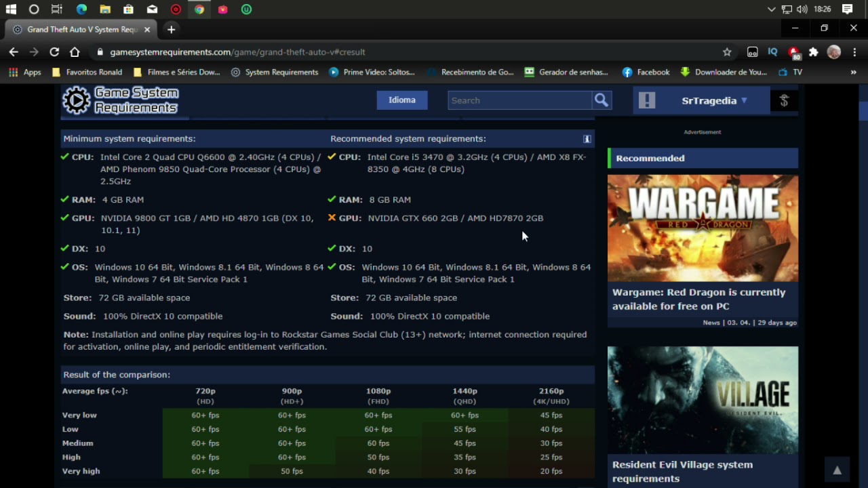Open Microsoft Store from the taskbar
The image size is (868, 488).
pyautogui.click(x=128, y=9)
